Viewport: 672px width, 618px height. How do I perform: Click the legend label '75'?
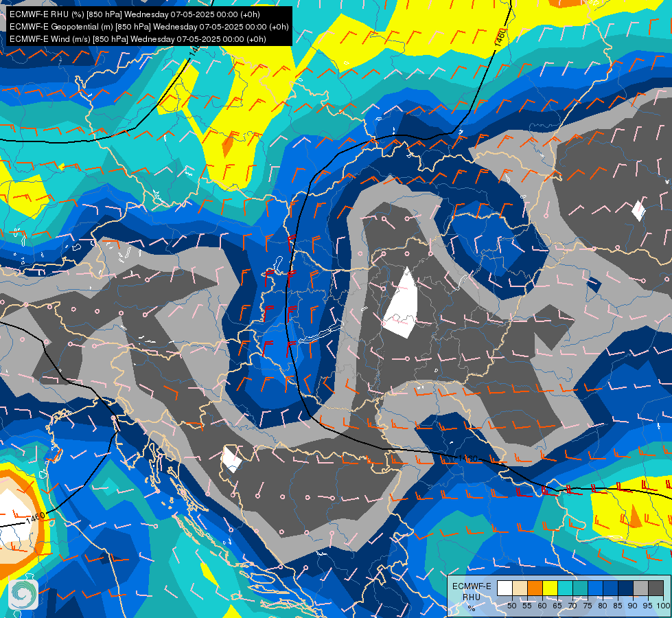588,606
